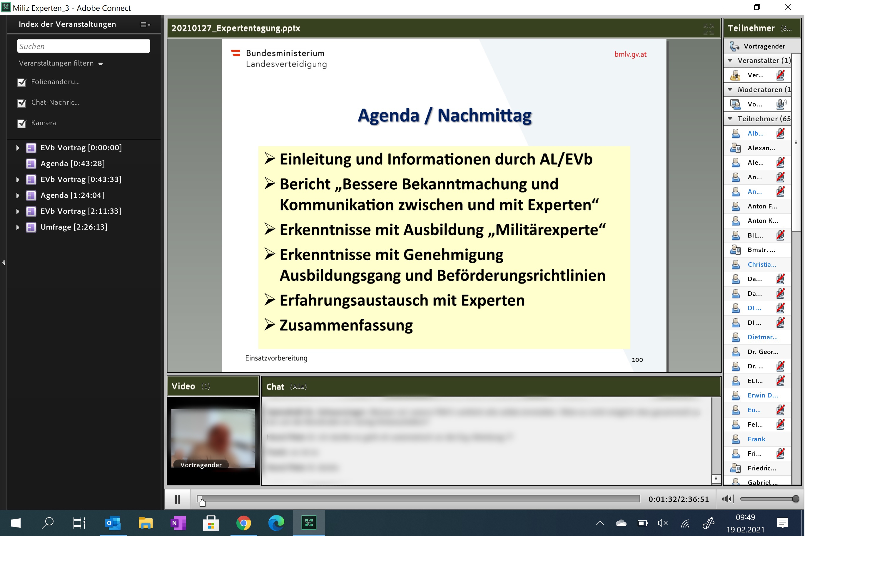Image resolution: width=882 pixels, height=588 pixels.
Task: Click the fullscreen icon on presentation pod header
Action: (x=708, y=29)
